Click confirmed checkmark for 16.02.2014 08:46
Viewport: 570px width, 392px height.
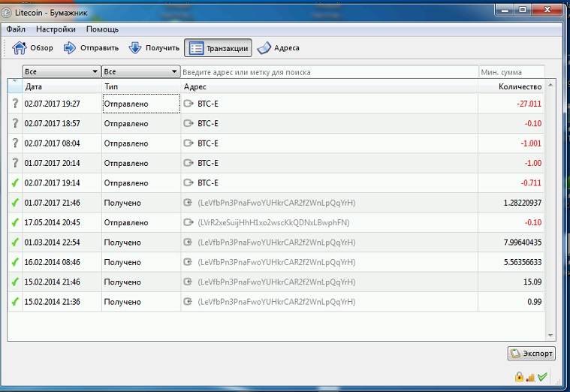[x=15, y=262]
